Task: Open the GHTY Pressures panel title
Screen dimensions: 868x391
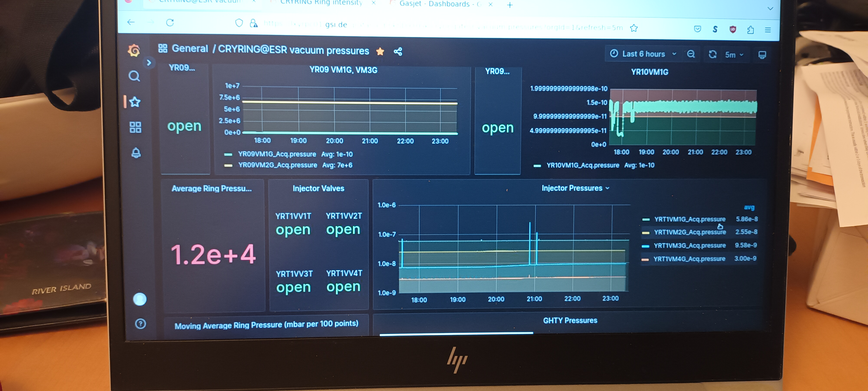Action: [x=570, y=320]
